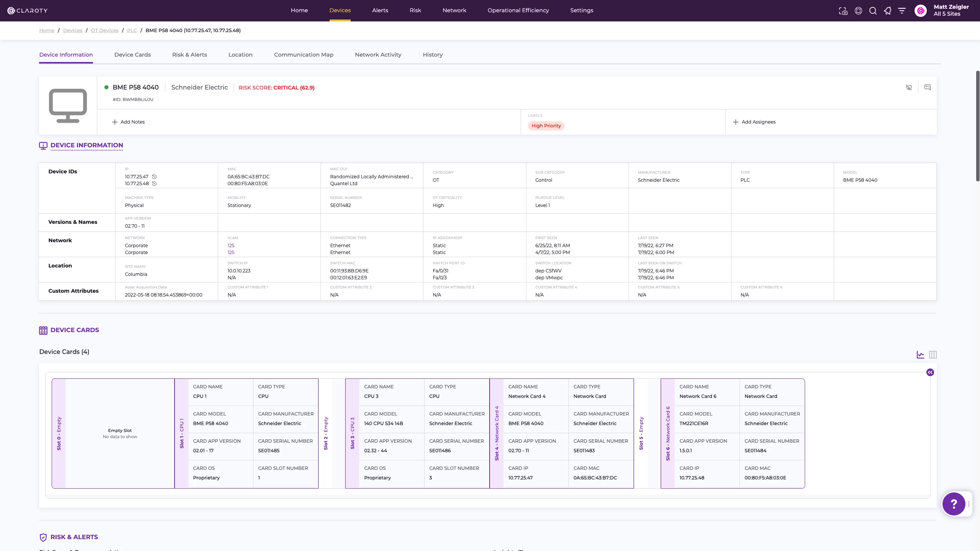Click the High Priority label chip
This screenshot has height=551, width=980.
pos(546,126)
